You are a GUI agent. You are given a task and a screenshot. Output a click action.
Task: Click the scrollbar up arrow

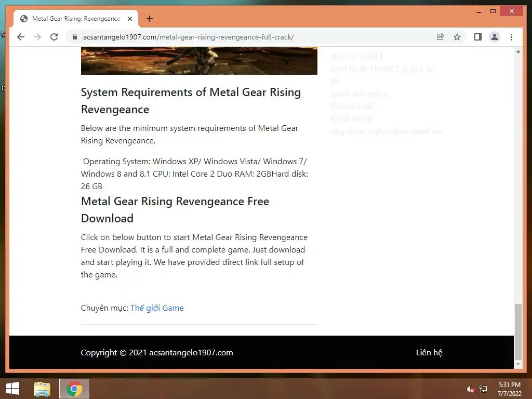[518, 51]
